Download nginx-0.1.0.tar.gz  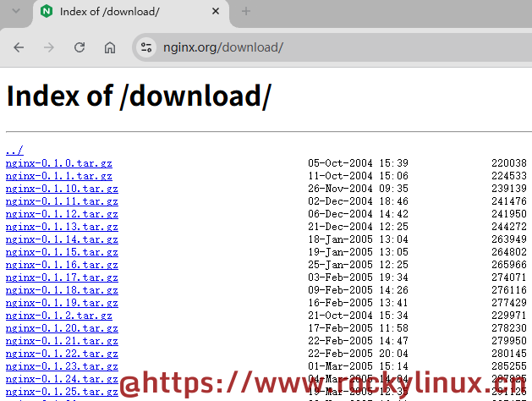pos(59,163)
